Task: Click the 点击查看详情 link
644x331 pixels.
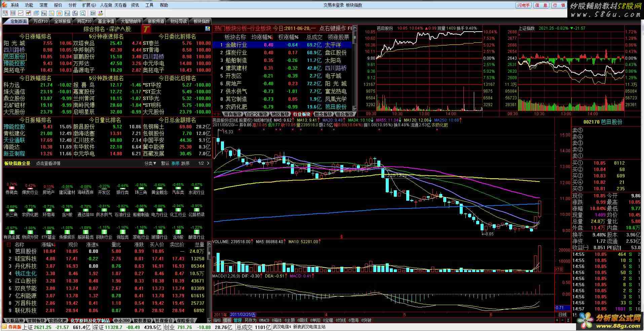Action: click(x=48, y=163)
